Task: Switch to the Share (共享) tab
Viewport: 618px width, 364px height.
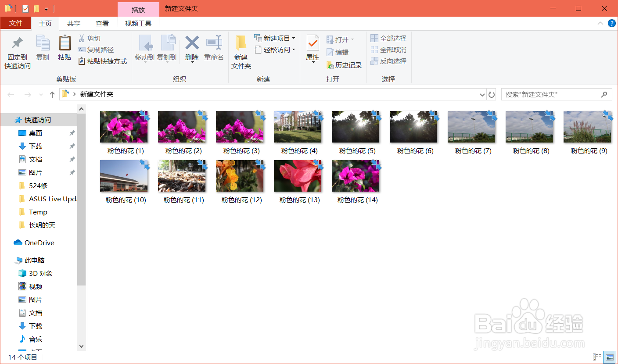Action: (x=74, y=24)
